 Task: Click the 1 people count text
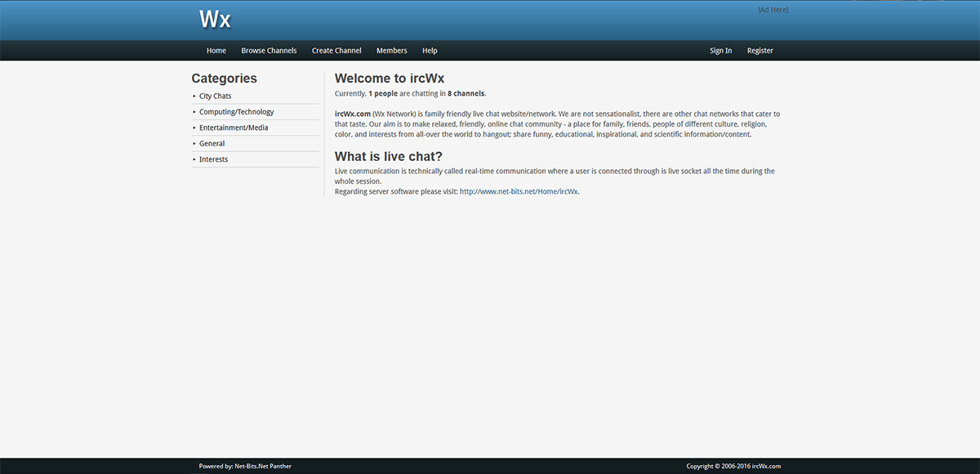tap(383, 94)
